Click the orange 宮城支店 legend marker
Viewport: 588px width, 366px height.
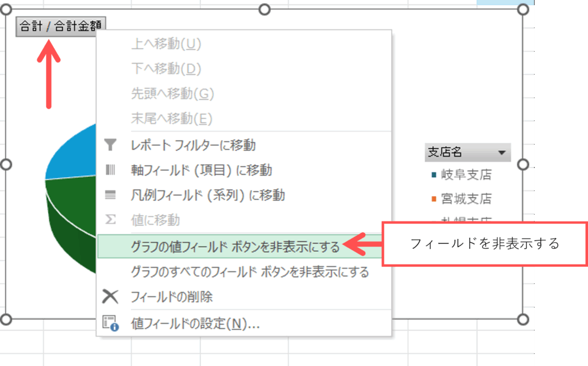[434, 200]
